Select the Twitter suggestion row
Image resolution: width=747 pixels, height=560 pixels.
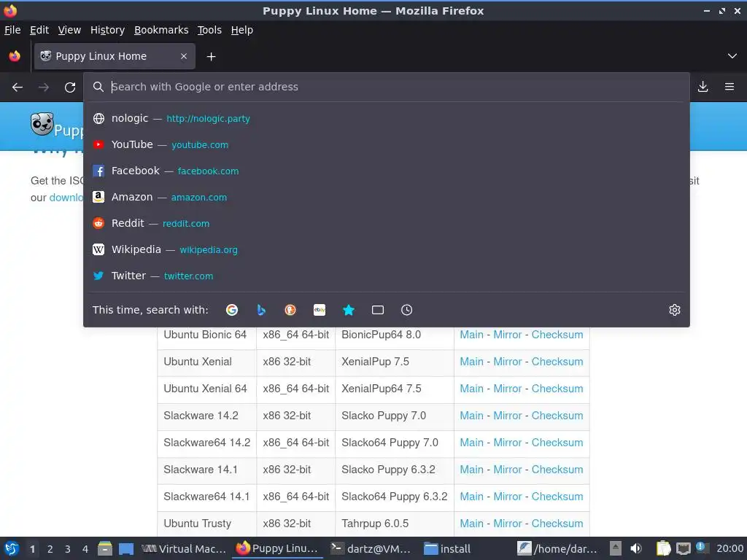coord(387,275)
